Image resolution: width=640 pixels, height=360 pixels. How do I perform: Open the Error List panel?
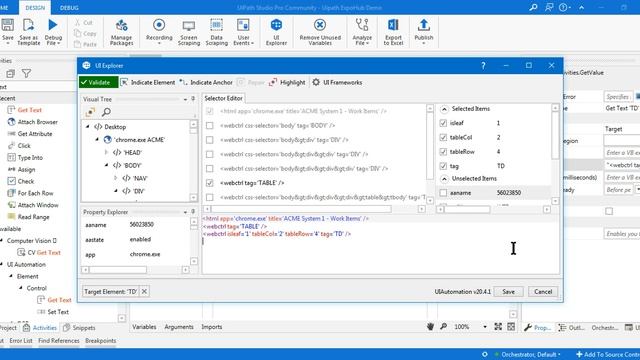[21, 340]
